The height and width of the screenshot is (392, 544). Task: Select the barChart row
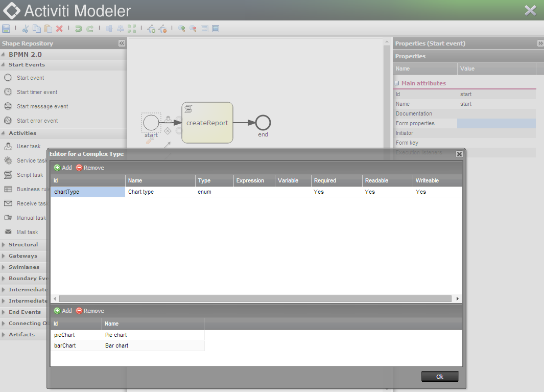pyautogui.click(x=128, y=345)
